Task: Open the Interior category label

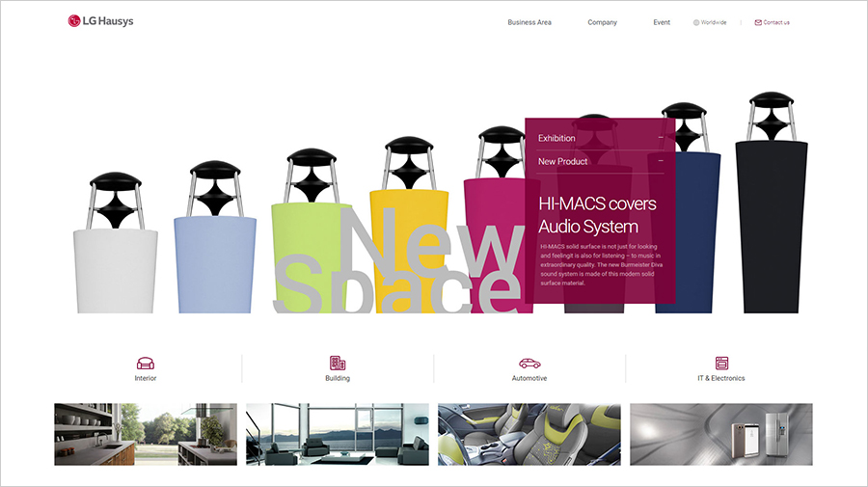Action: [146, 379]
